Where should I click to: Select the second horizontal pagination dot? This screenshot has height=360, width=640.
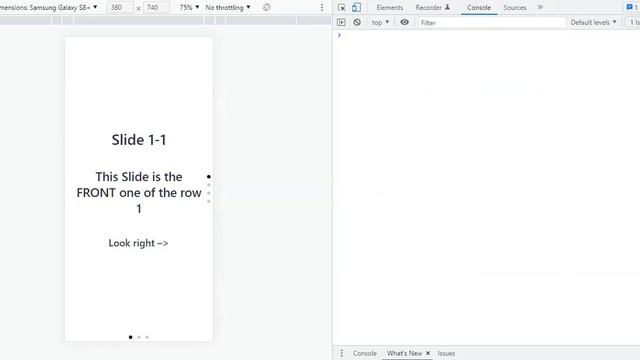[139, 337]
